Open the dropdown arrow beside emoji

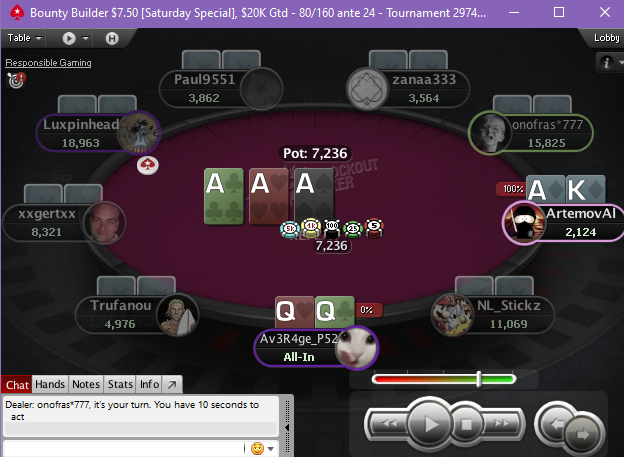pyautogui.click(x=271, y=449)
